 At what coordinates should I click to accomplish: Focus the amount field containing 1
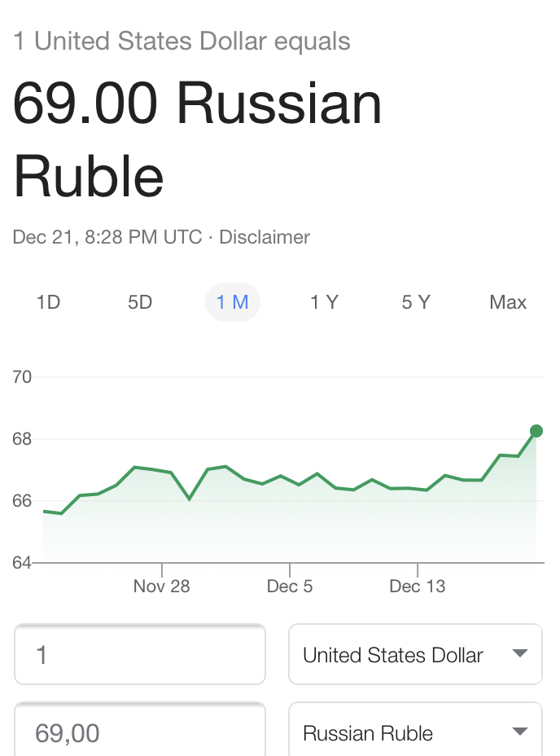coord(140,654)
